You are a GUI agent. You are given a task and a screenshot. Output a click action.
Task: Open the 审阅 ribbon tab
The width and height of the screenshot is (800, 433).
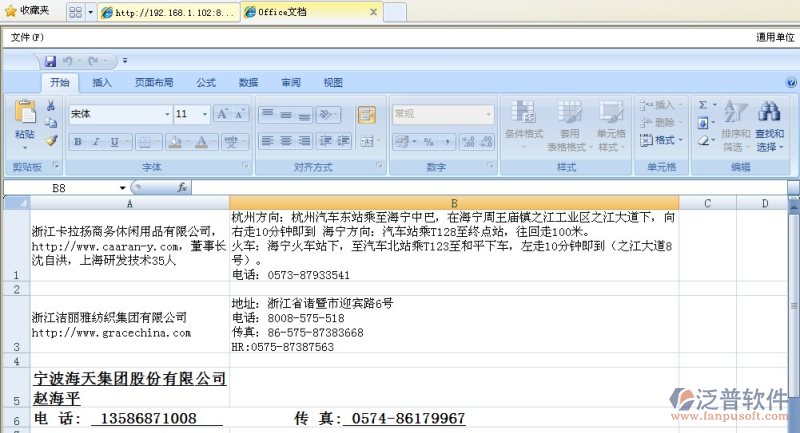click(291, 83)
